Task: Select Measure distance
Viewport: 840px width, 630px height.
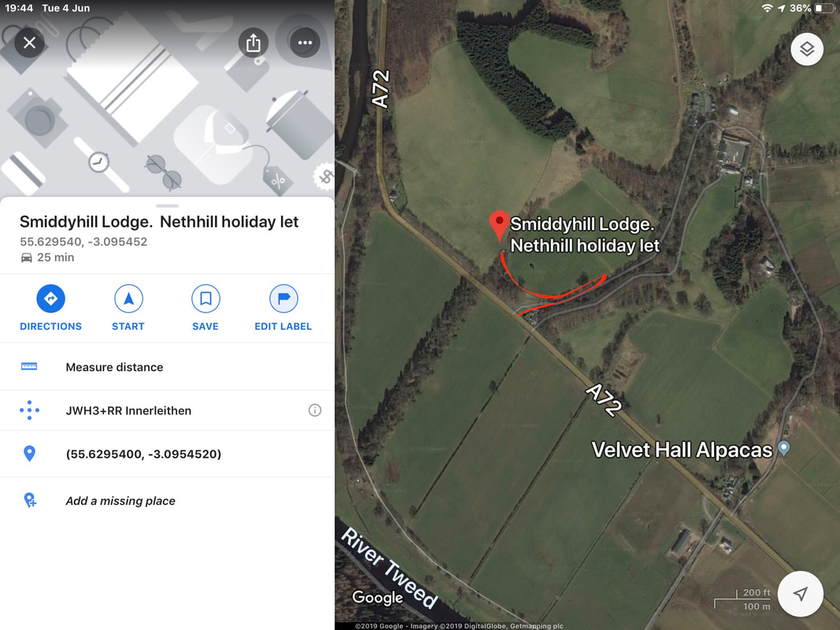Action: (x=167, y=367)
